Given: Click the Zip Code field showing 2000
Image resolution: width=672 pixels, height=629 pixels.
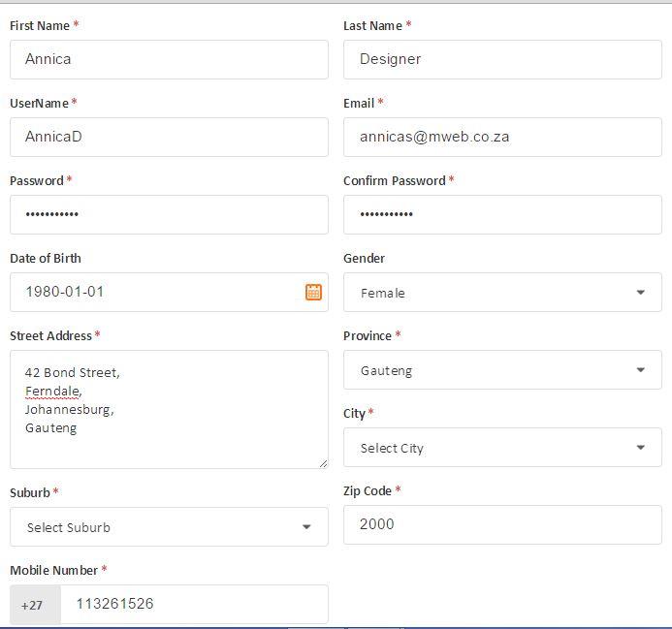Looking at the screenshot, I should [502, 524].
